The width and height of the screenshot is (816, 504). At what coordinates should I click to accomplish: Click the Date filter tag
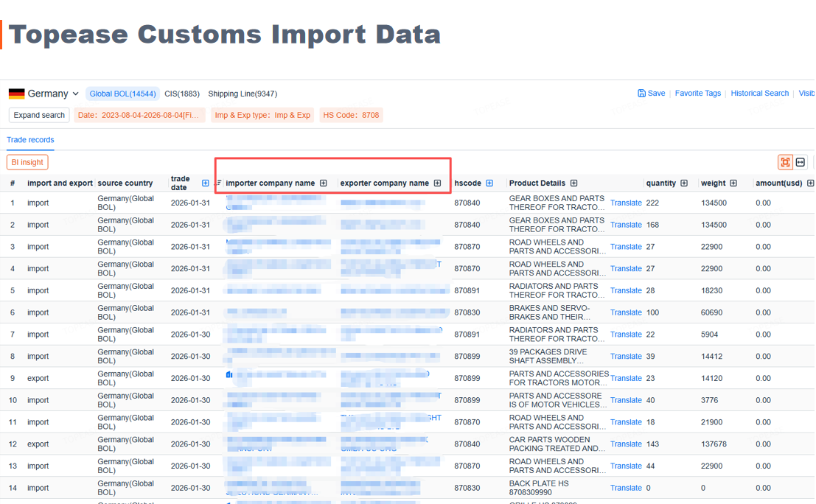[139, 115]
